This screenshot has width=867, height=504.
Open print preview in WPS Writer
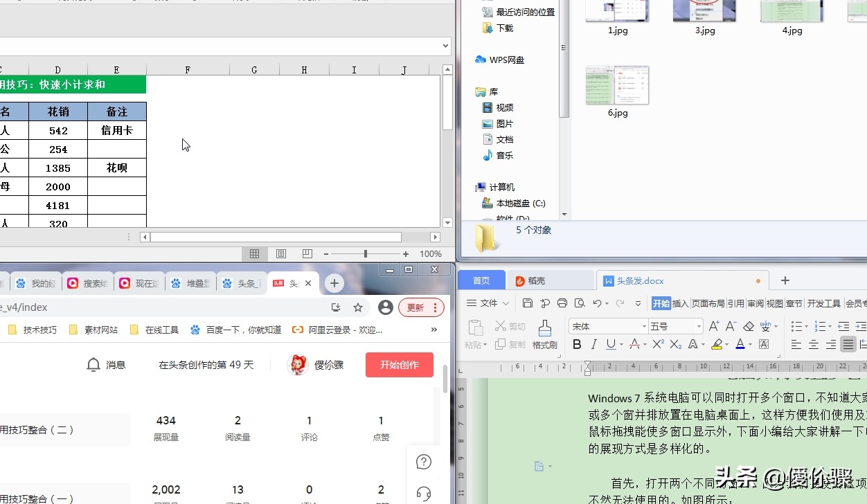tap(580, 303)
